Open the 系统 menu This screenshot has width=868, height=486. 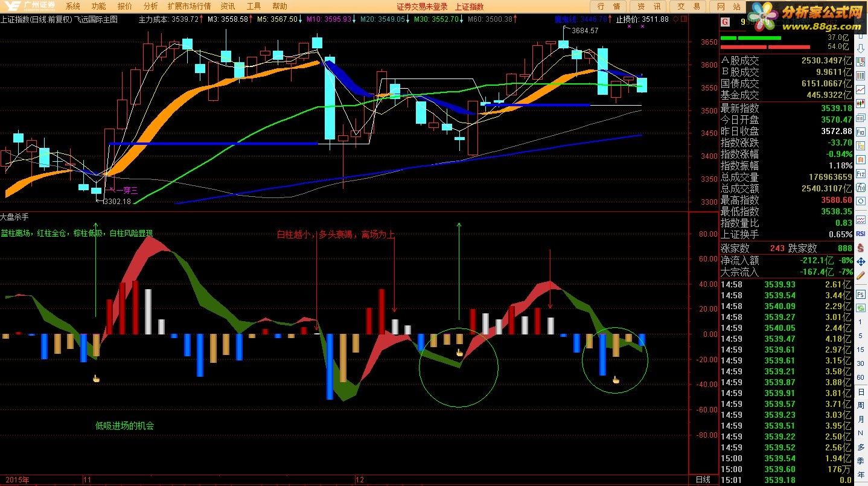point(72,6)
